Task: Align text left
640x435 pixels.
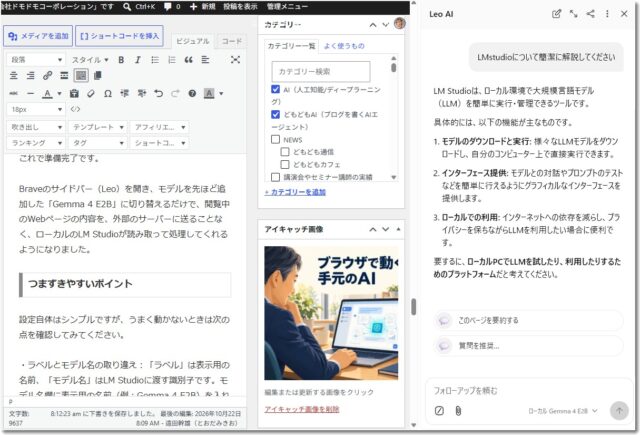Action: (x=205, y=60)
